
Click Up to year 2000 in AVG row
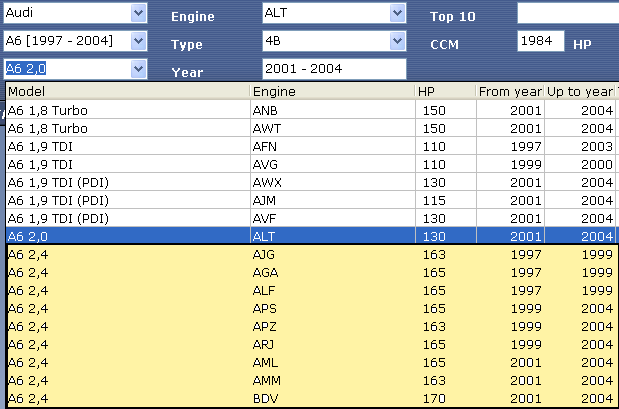click(597, 164)
